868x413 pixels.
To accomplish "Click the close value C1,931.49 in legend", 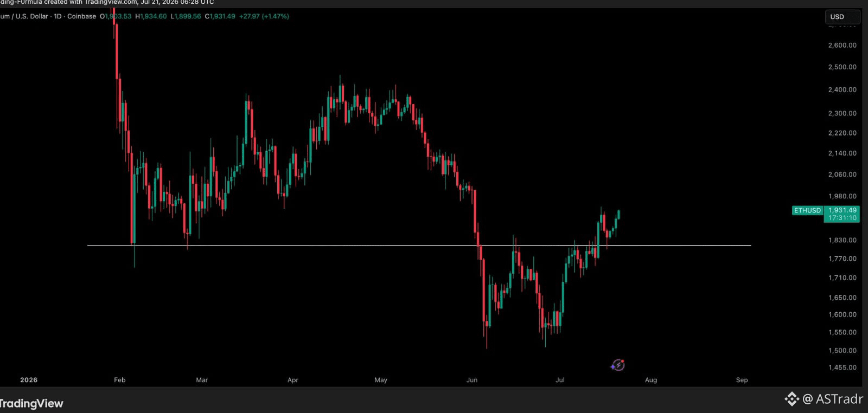I will (x=220, y=16).
